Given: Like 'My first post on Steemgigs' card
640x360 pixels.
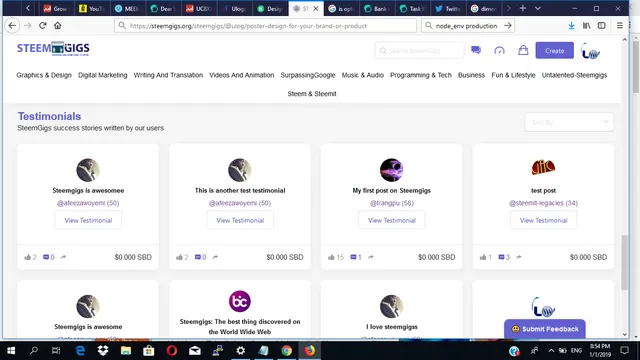Looking at the screenshot, I should point(331,257).
